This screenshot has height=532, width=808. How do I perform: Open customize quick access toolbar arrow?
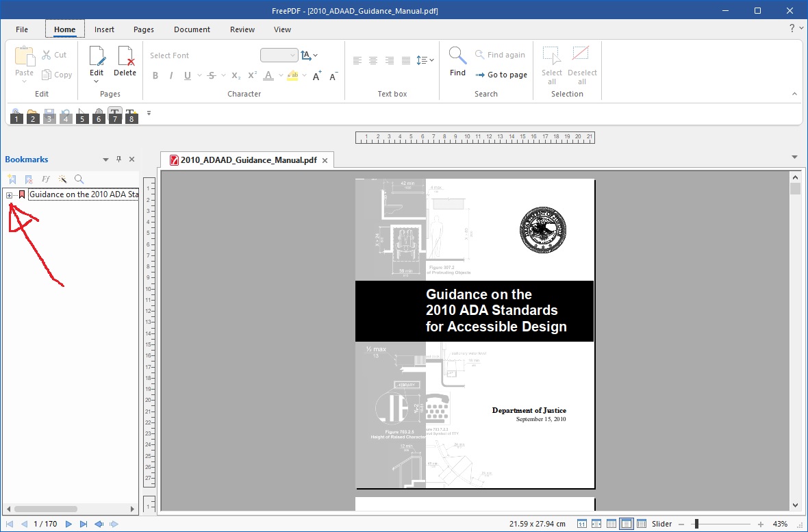pos(149,113)
